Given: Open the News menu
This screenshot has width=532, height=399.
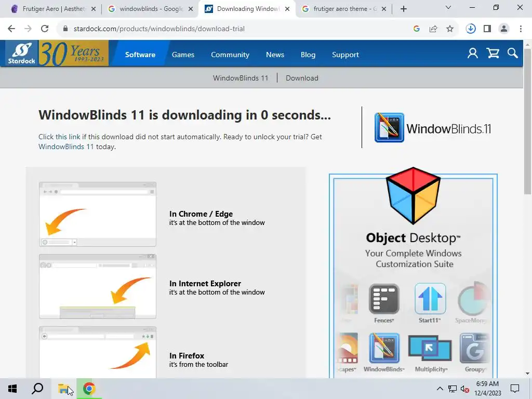Looking at the screenshot, I should click(x=275, y=55).
